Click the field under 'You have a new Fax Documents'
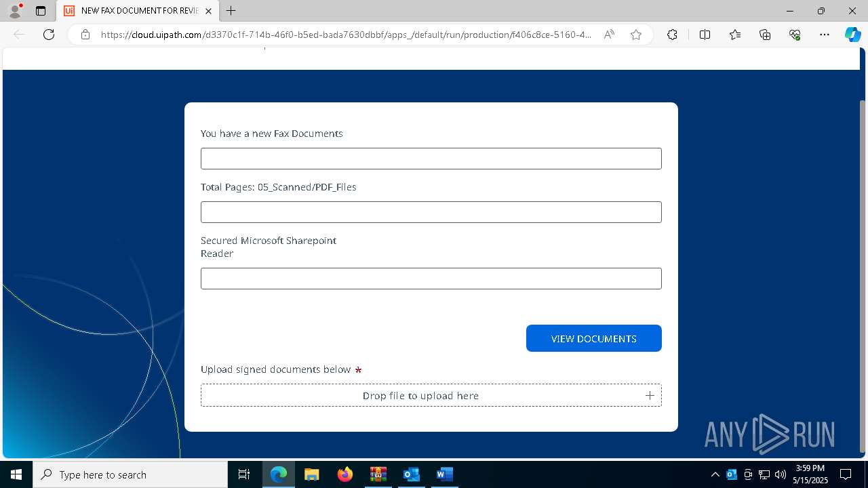 (431, 159)
